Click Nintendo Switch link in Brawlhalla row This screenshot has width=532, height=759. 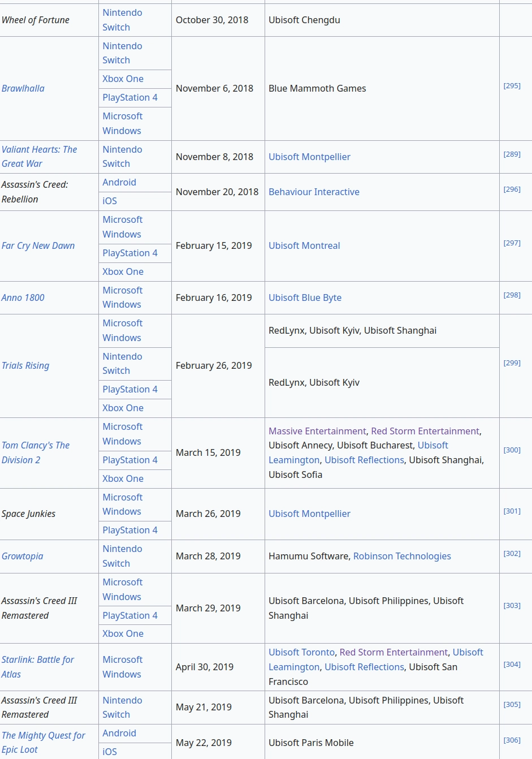pyautogui.click(x=122, y=53)
